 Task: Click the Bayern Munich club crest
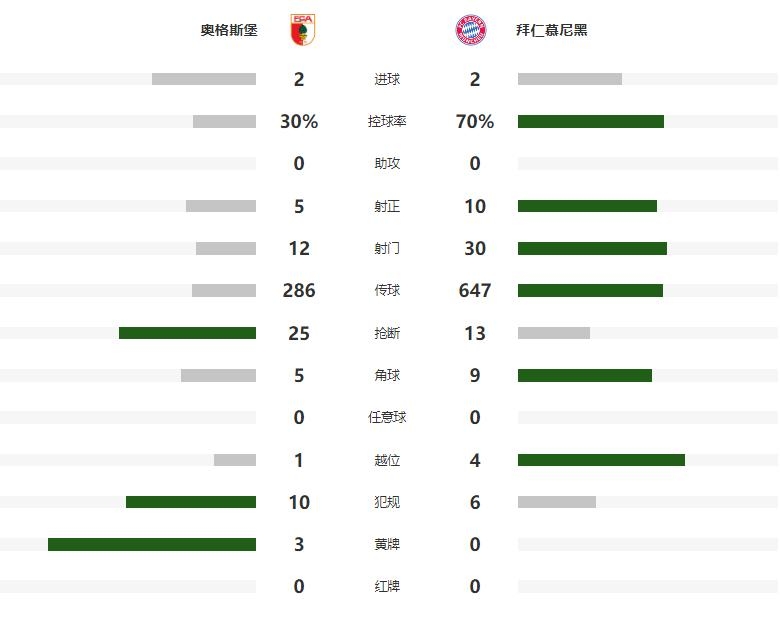(x=471, y=30)
